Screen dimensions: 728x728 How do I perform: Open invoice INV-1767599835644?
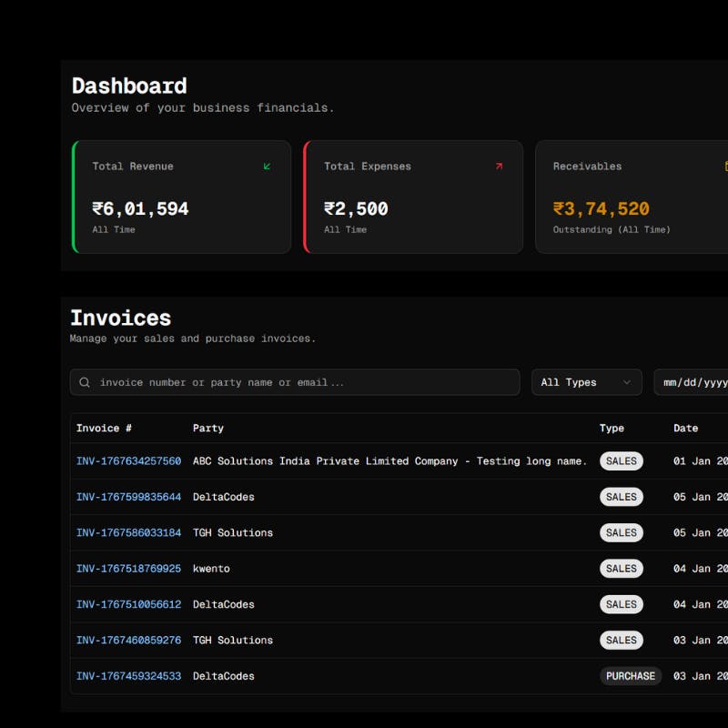coord(128,497)
